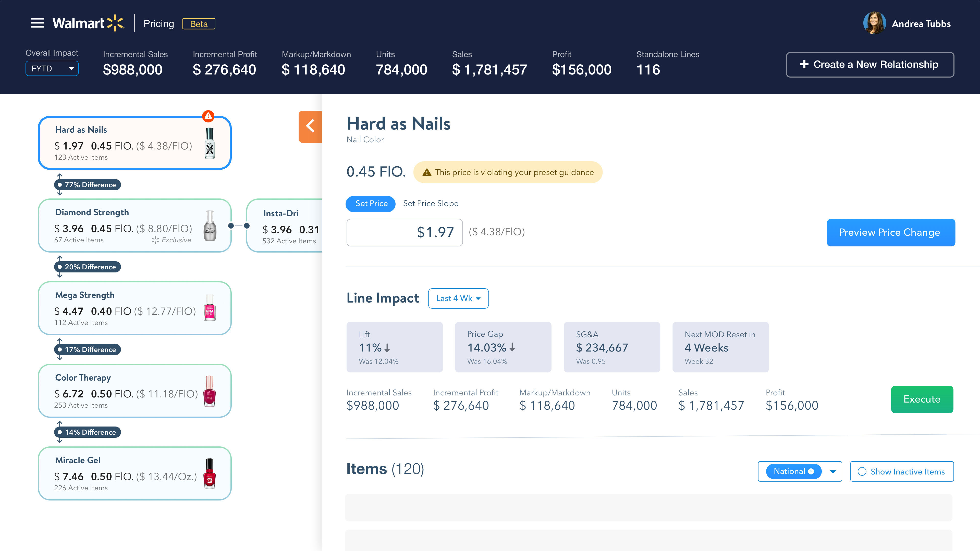Click header Sales $ 1,781,457 value
Image resolution: width=980 pixels, height=551 pixels.
(x=489, y=70)
